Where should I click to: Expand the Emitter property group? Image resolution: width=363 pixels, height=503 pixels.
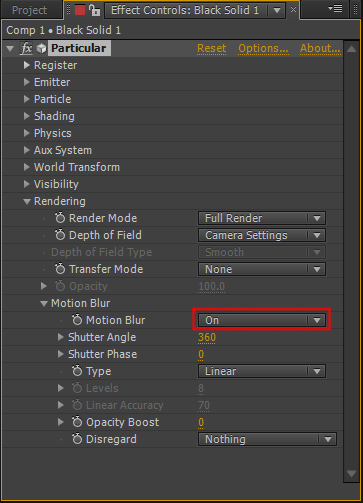27,82
